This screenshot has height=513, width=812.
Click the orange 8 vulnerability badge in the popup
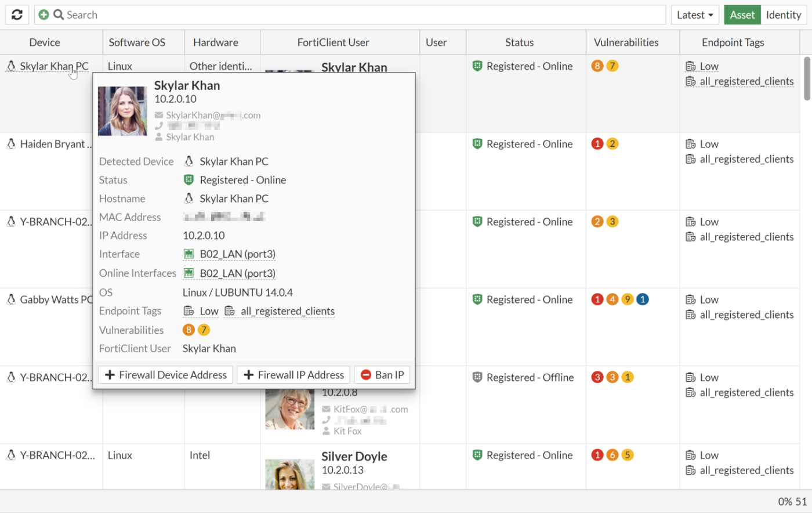click(188, 330)
